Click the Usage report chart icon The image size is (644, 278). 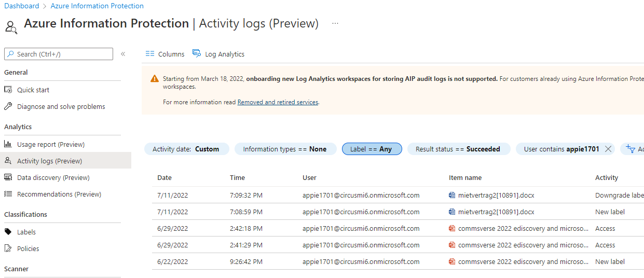[8, 144]
